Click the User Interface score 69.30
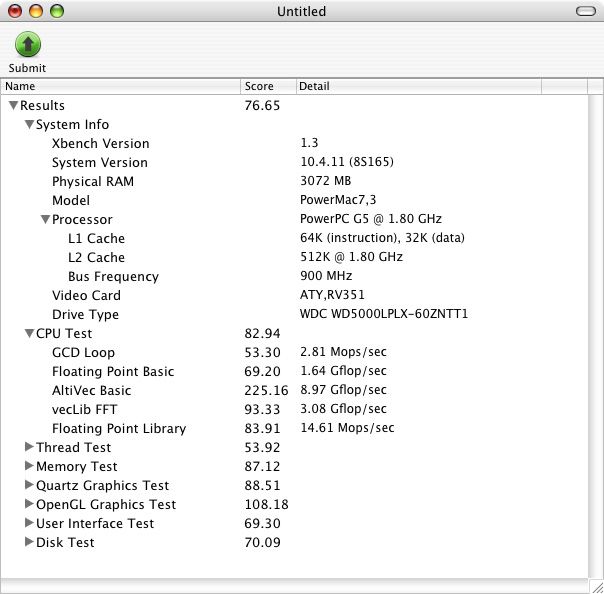The width and height of the screenshot is (604, 594). click(262, 524)
